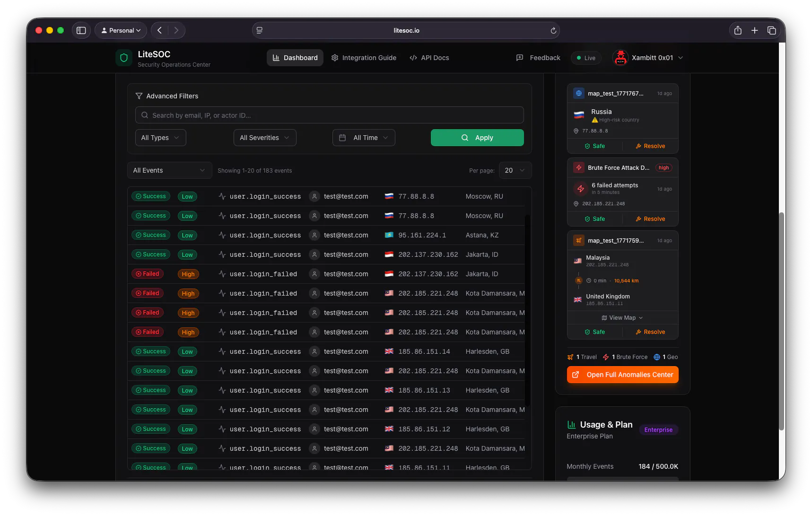
Task: Change the Per page 20 dropdown
Action: click(x=515, y=170)
